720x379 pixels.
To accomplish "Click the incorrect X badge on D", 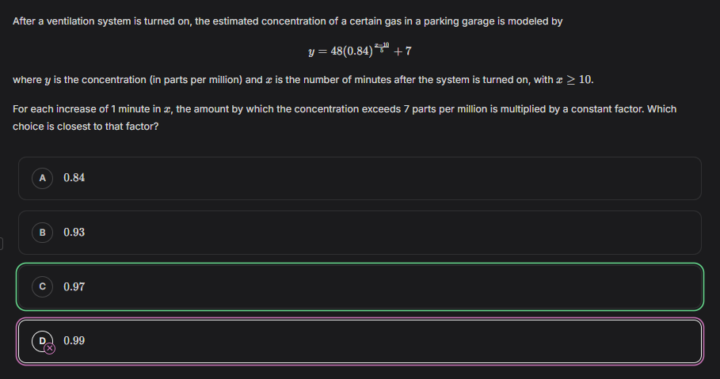I will pos(50,349).
